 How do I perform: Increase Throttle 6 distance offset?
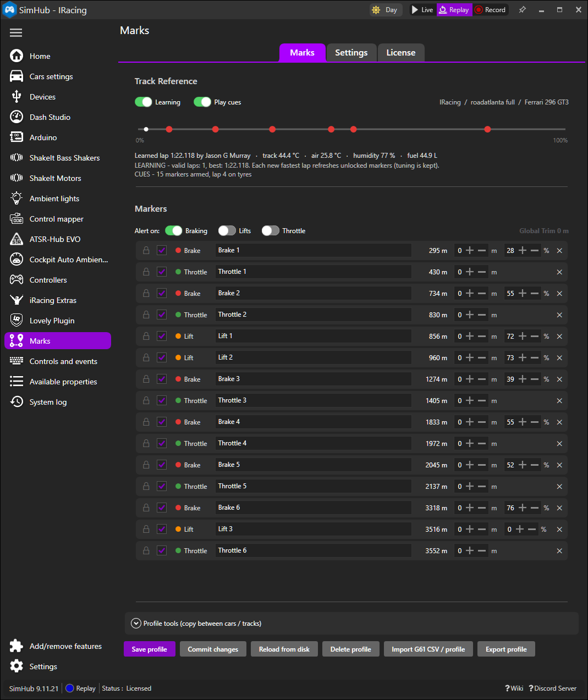[x=470, y=550]
